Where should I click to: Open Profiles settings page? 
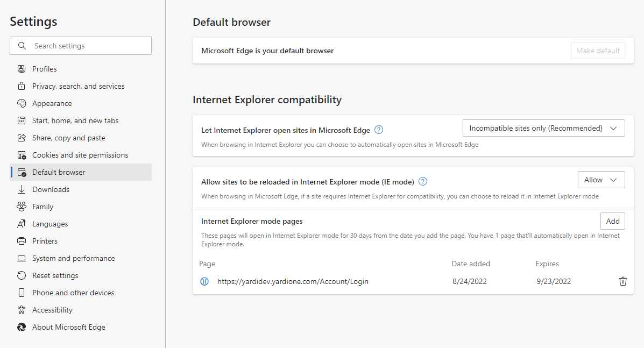pos(81,69)
